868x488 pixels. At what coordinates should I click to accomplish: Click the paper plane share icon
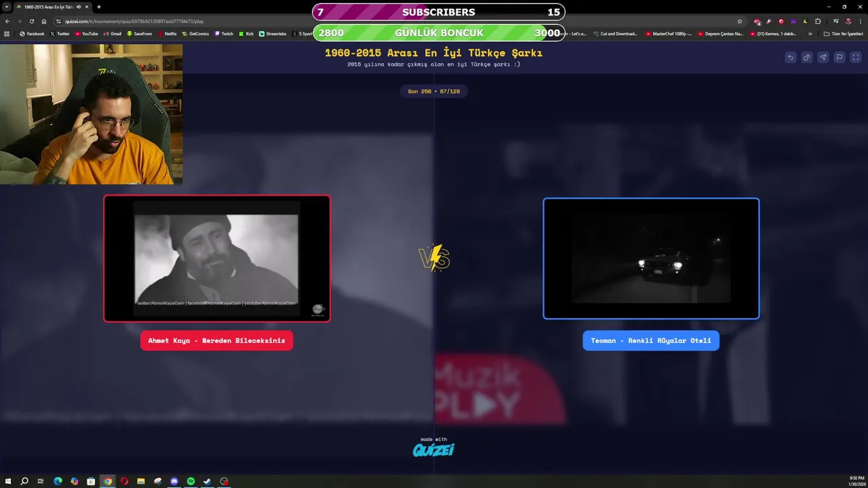[x=823, y=58]
